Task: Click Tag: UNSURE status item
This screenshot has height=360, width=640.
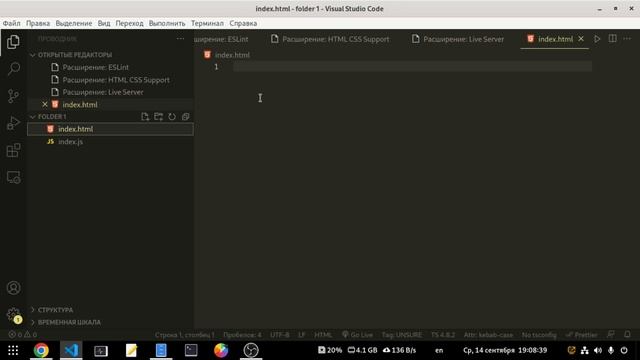Action: pos(402,335)
